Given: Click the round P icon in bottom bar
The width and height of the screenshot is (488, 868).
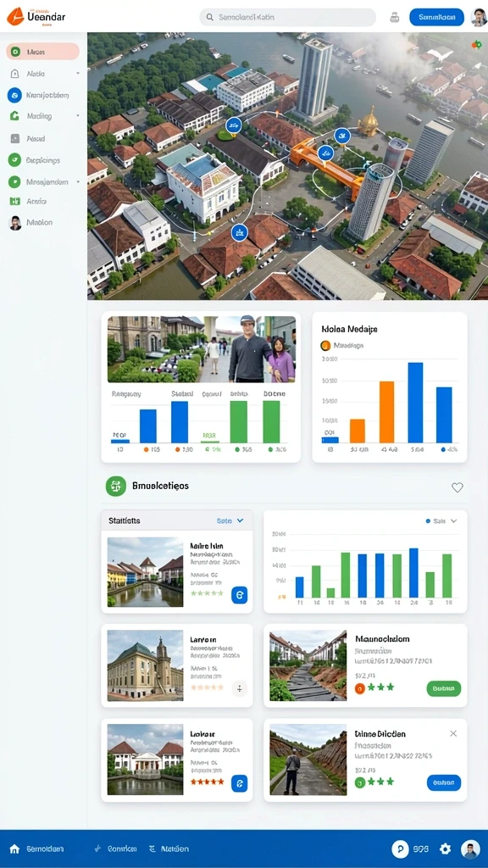Looking at the screenshot, I should (400, 849).
